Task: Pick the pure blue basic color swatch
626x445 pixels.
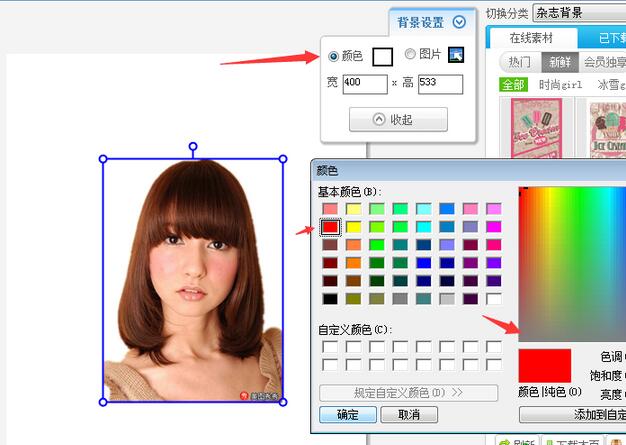Action: [424, 263]
